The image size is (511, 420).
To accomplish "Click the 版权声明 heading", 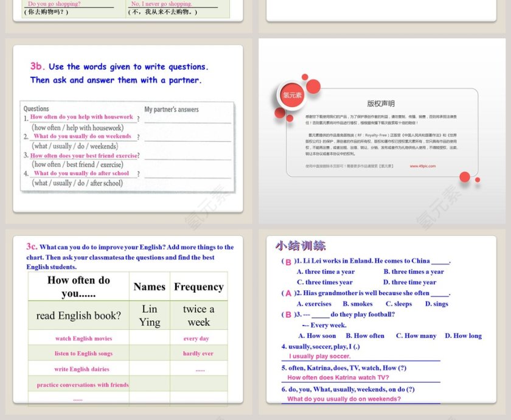I will click(x=382, y=103).
